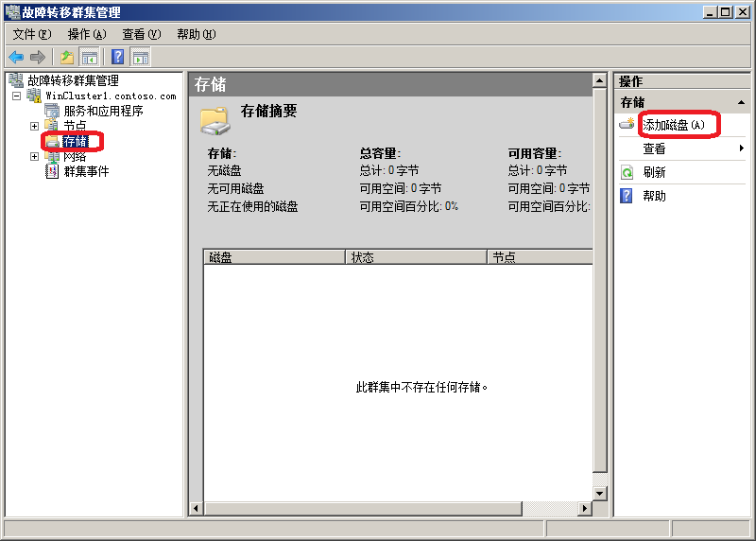This screenshot has width=756, height=541.
Task: Click the Back arrow in the toolbar
Action: pos(16,57)
